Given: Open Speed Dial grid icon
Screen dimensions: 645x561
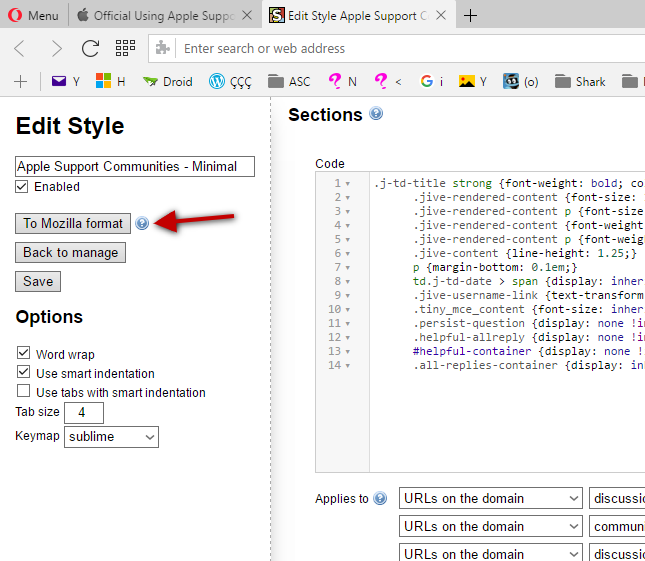Looking at the screenshot, I should coord(125,48).
